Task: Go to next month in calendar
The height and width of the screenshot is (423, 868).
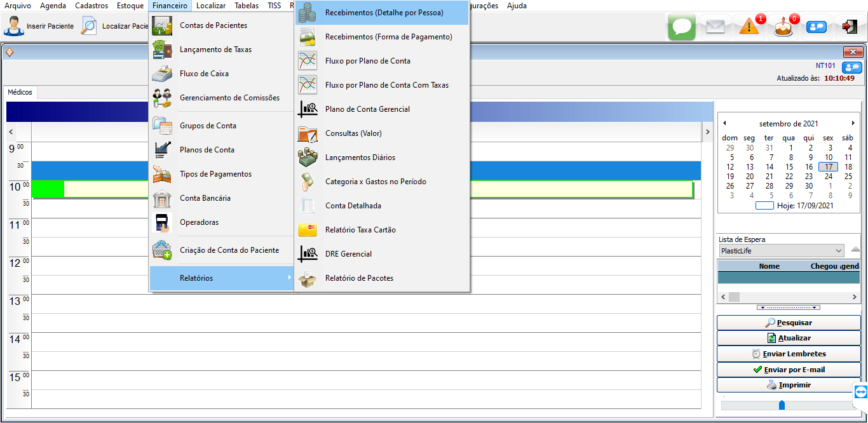Action: pyautogui.click(x=853, y=123)
